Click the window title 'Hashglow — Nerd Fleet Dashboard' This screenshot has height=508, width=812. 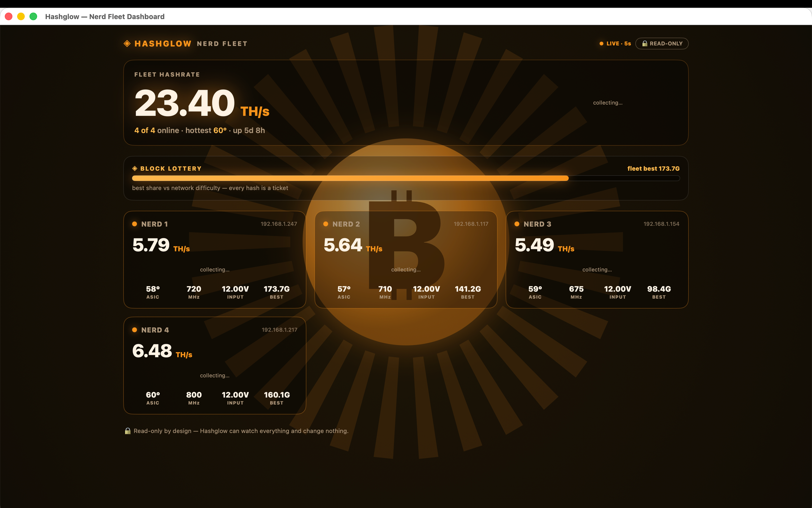[x=105, y=17]
